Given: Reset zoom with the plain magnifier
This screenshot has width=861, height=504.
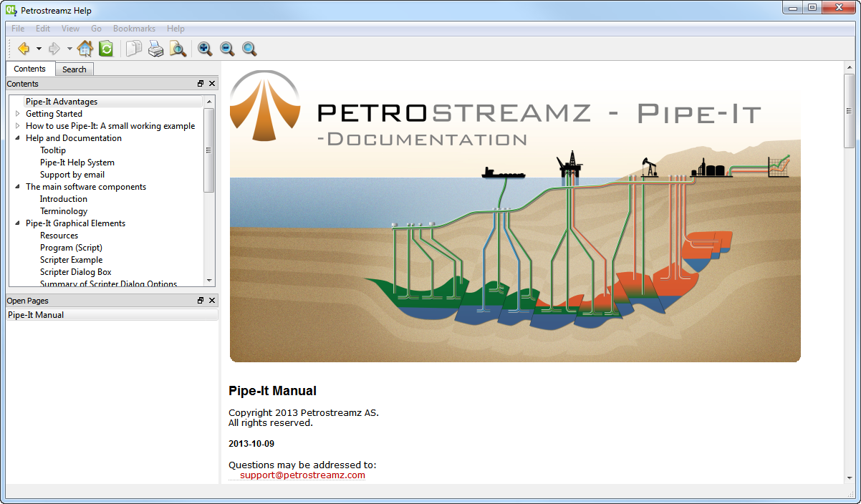Looking at the screenshot, I should pos(249,49).
